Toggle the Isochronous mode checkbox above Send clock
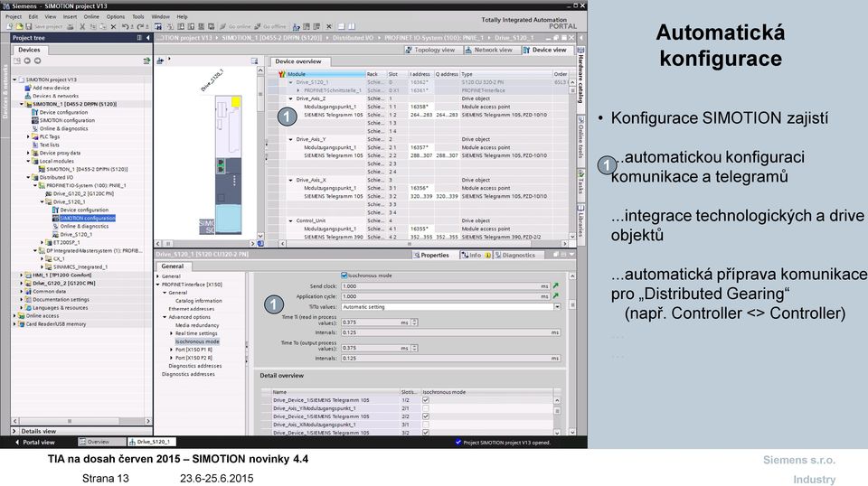868x486 pixels. pos(344,276)
